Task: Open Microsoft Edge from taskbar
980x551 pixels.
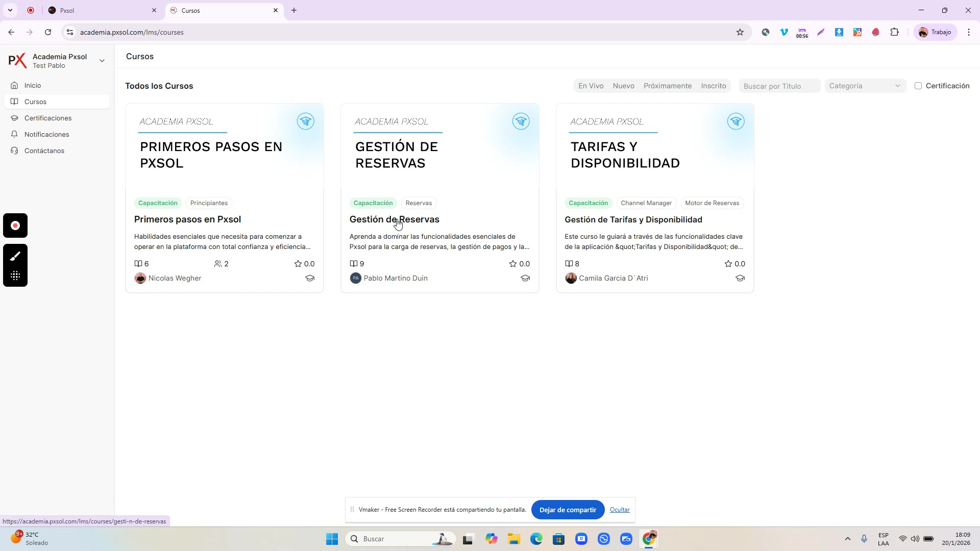Action: point(536,539)
